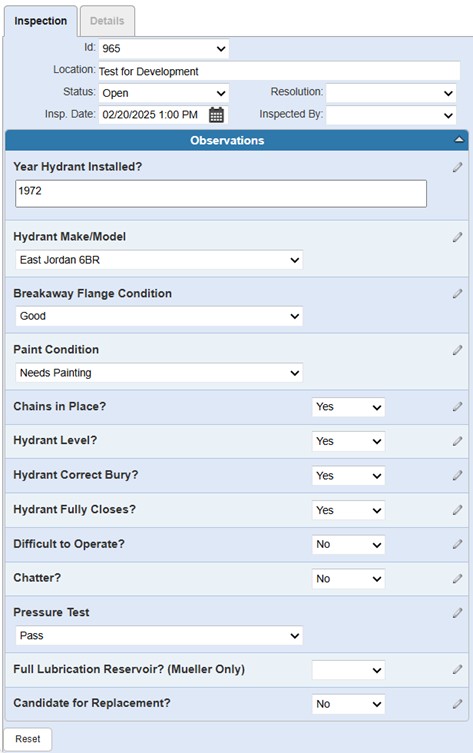Click pencil icon for Candidate for Replacement
Image resolution: width=473 pixels, height=753 pixels.
(458, 704)
